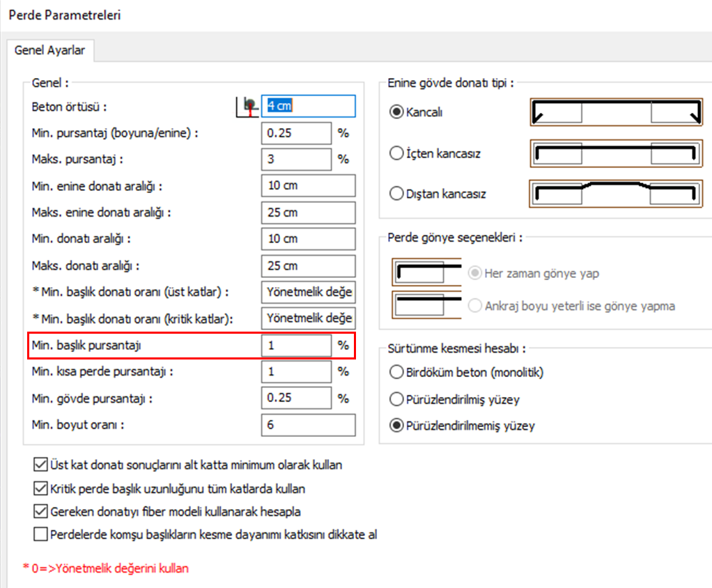Open the Genel Ayarlar tab
Viewport: 712px width, 588px height.
(49, 51)
